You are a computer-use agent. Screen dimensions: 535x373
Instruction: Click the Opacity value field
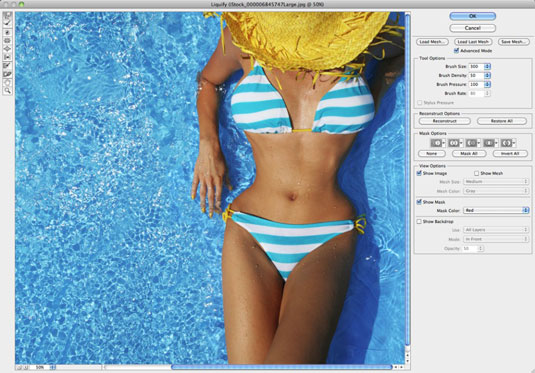point(469,248)
